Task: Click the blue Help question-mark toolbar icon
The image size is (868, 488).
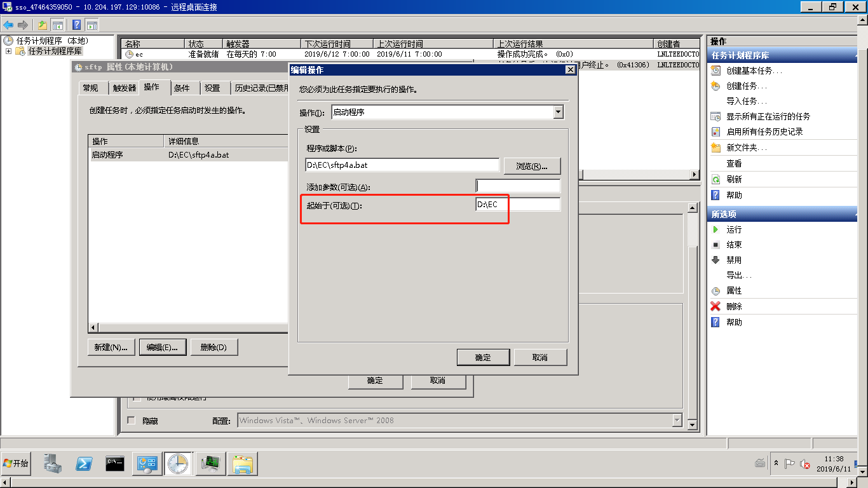Action: [76, 25]
